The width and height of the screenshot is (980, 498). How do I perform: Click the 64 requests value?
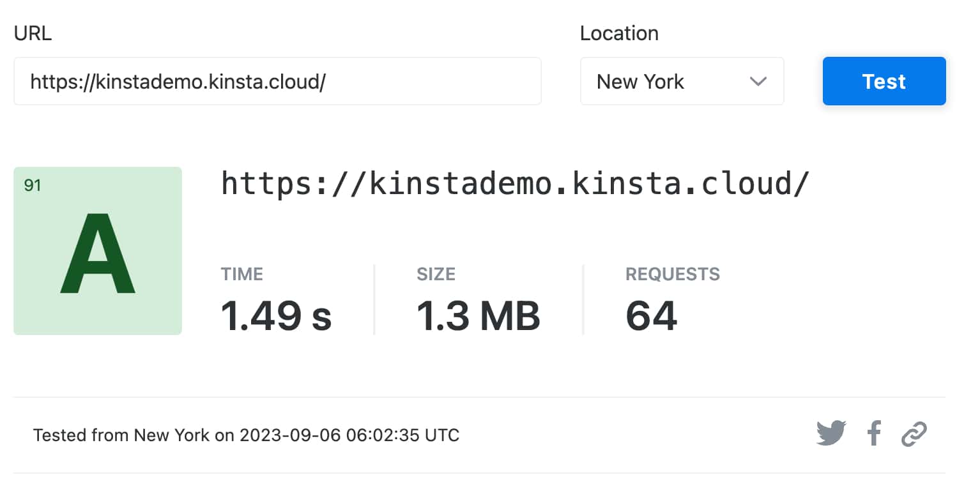651,315
